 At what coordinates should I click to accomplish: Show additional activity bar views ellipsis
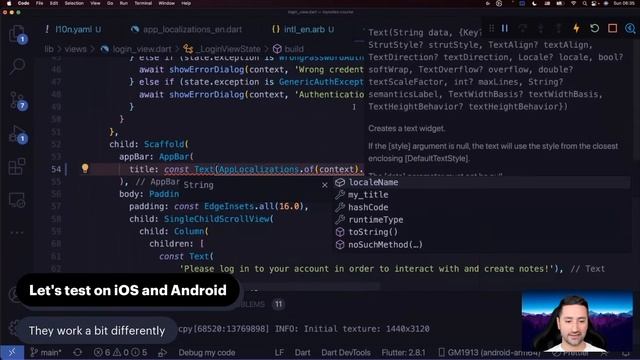coord(17,233)
